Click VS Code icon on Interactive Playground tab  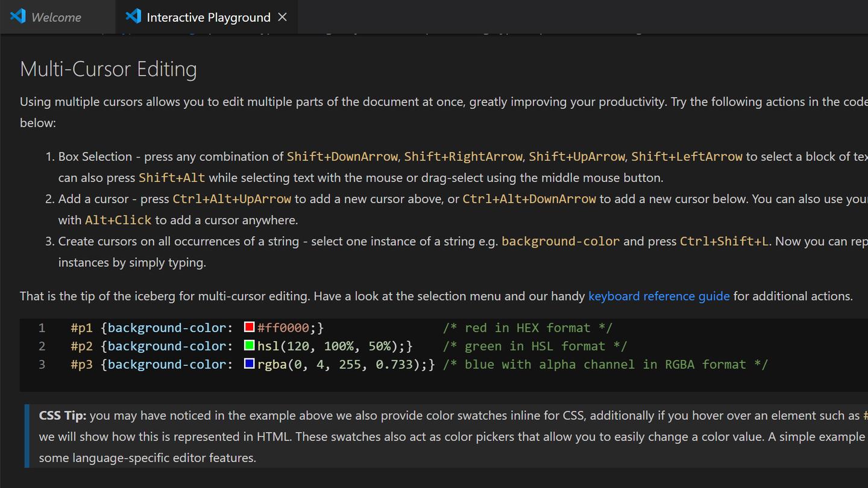133,16
